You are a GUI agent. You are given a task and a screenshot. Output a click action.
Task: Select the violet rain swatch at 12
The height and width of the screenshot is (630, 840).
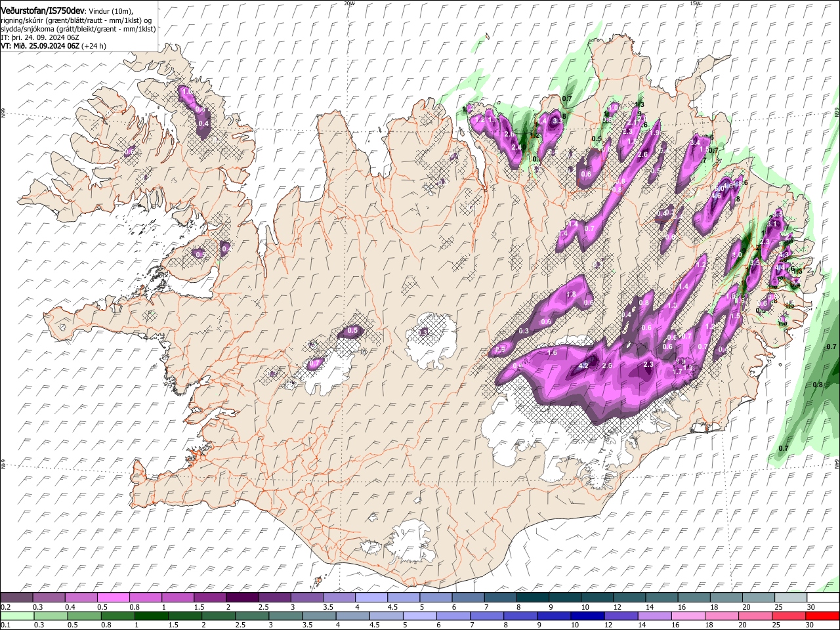point(620,616)
